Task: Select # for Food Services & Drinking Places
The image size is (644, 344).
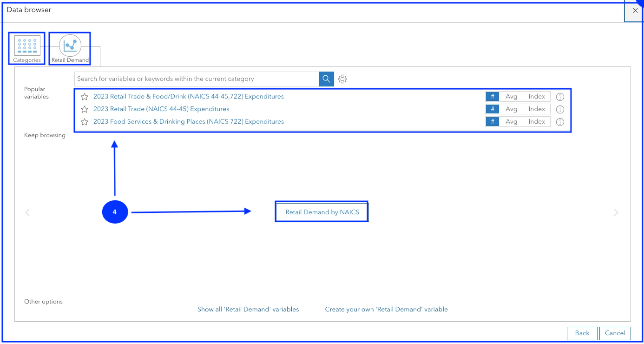Action: 493,122
